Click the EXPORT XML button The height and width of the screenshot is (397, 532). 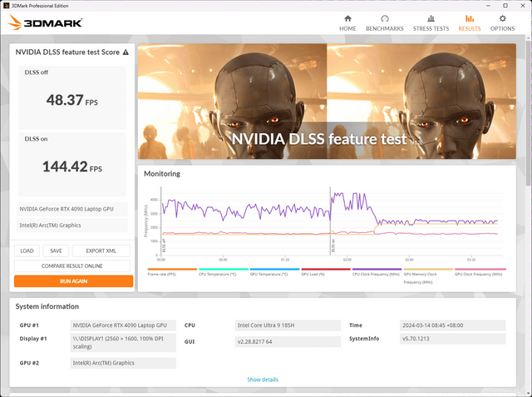(x=101, y=251)
